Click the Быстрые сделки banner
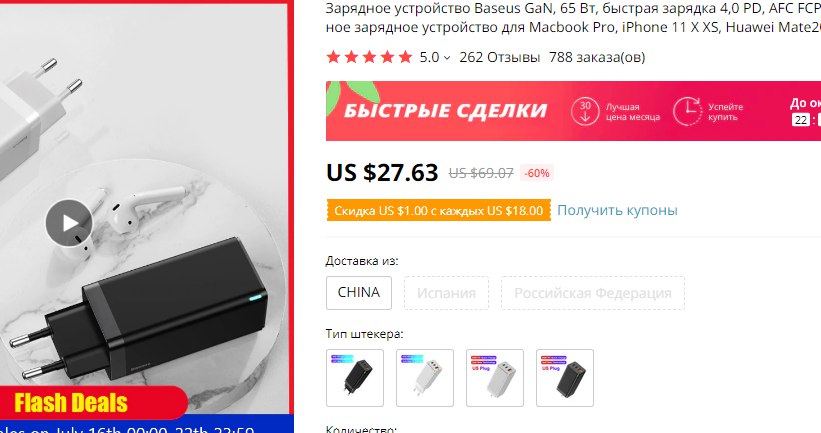Image resolution: width=821 pixels, height=433 pixels. tap(573, 111)
